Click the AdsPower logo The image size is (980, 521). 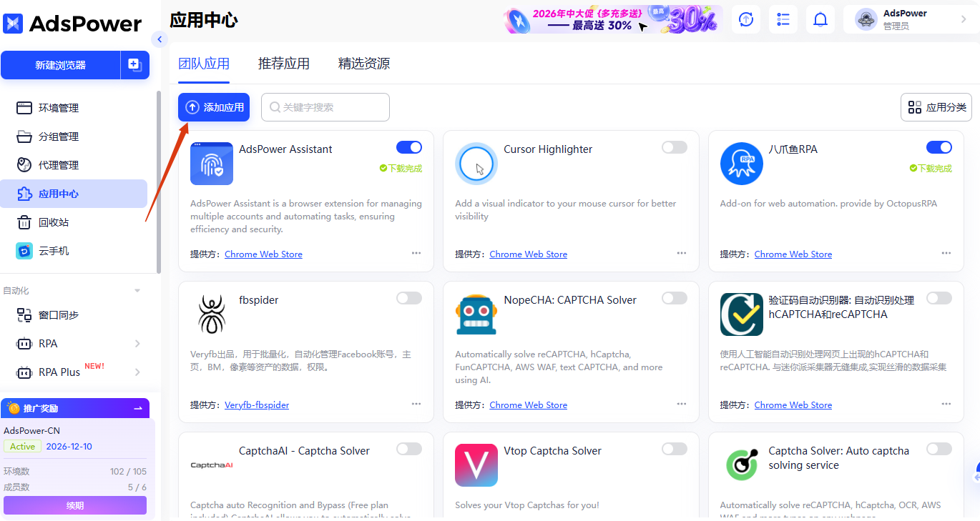click(72, 24)
